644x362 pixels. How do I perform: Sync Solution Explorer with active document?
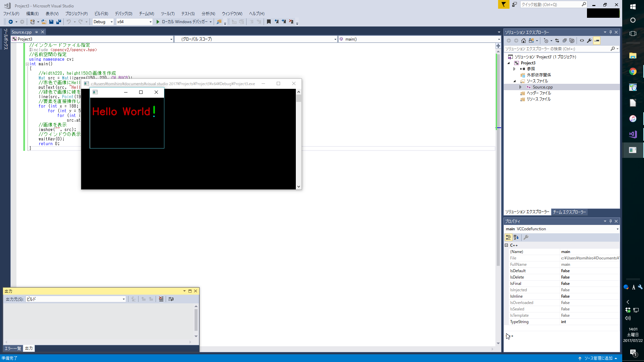(557, 41)
